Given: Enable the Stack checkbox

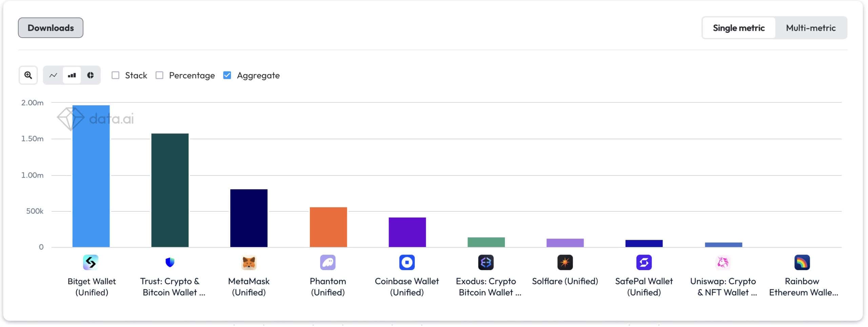Looking at the screenshot, I should click(x=116, y=75).
